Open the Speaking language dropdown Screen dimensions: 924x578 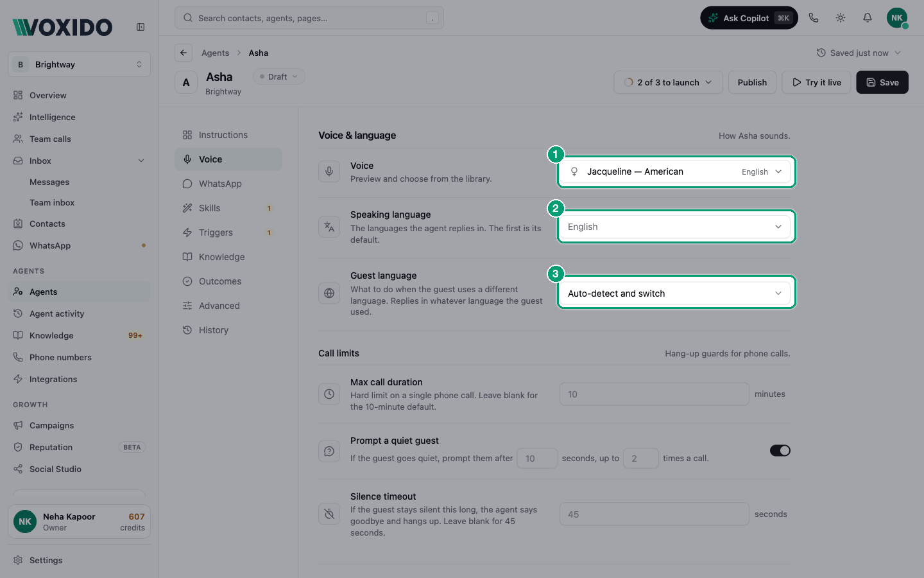point(676,227)
